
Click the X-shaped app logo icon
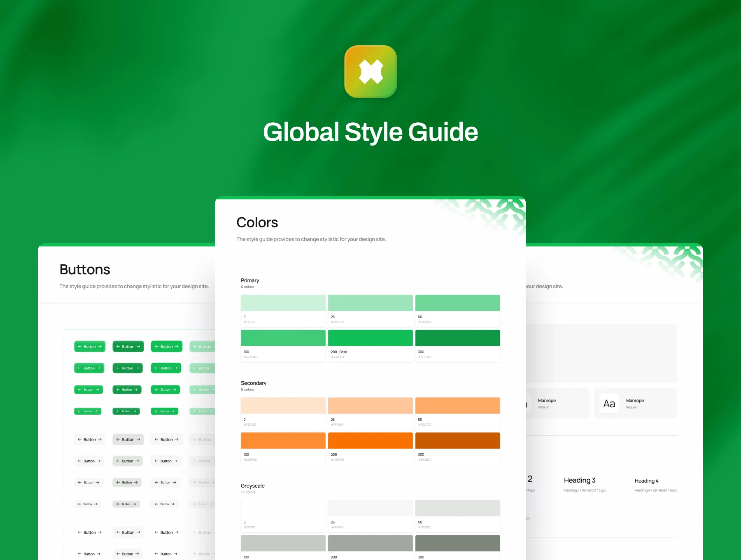pos(370,72)
